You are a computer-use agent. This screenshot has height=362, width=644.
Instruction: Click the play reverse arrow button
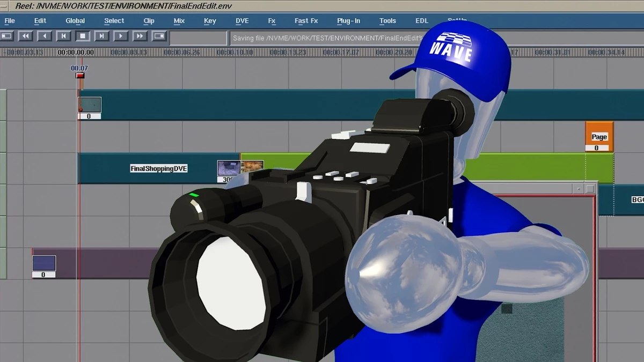click(45, 36)
